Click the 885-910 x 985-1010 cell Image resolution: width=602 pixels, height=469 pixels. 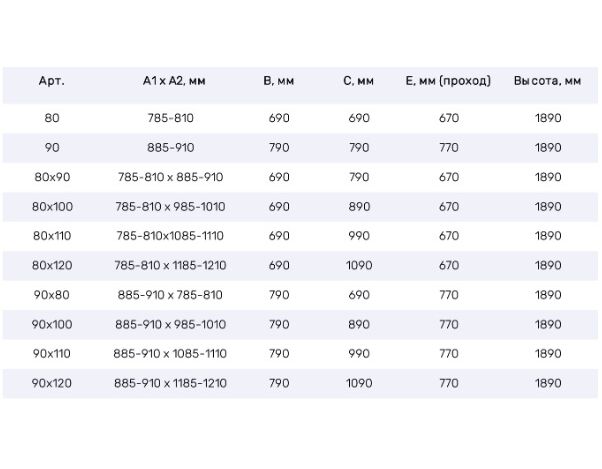pyautogui.click(x=170, y=324)
